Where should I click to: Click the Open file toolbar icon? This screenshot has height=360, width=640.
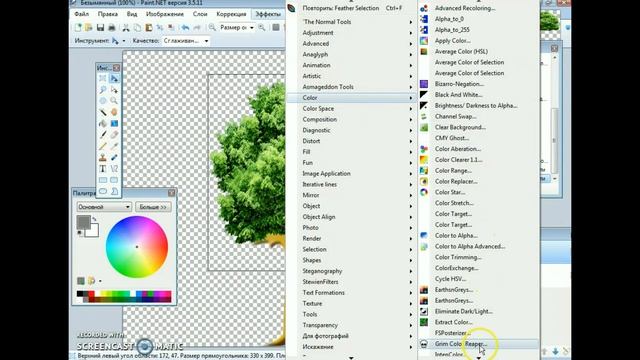pos(88,28)
